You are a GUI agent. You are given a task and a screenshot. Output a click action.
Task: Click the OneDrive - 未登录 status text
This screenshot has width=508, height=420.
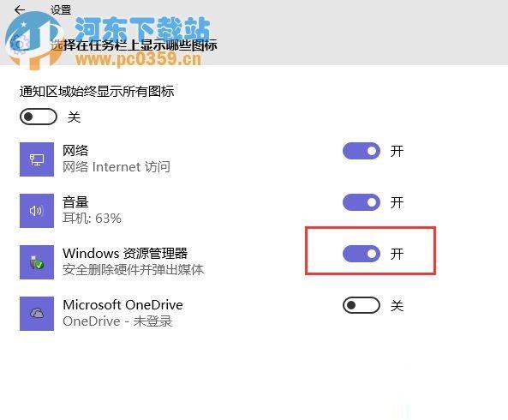pos(117,321)
